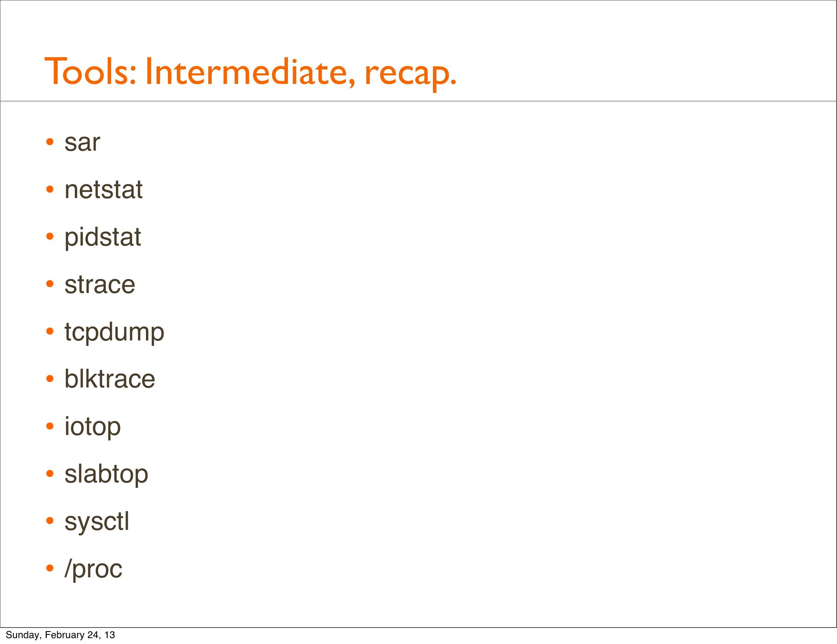Choose the "sysctl" list item
837x644 pixels.
[97, 522]
